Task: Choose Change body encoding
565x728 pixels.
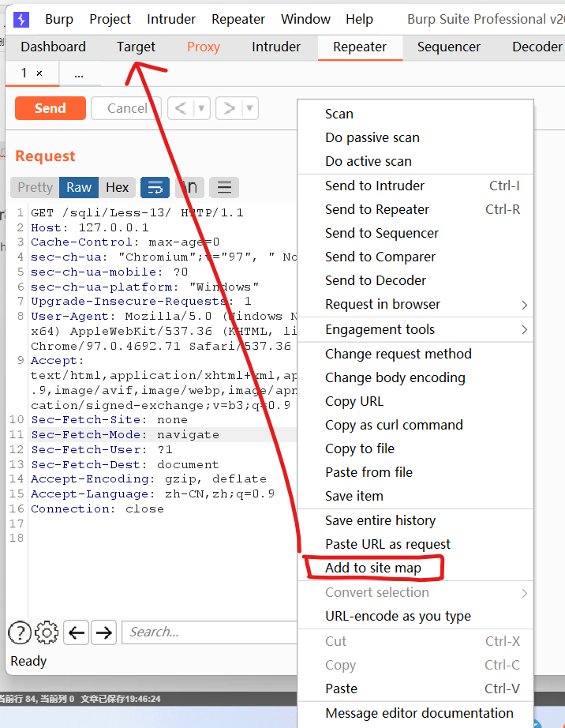Action: pyautogui.click(x=415, y=377)
